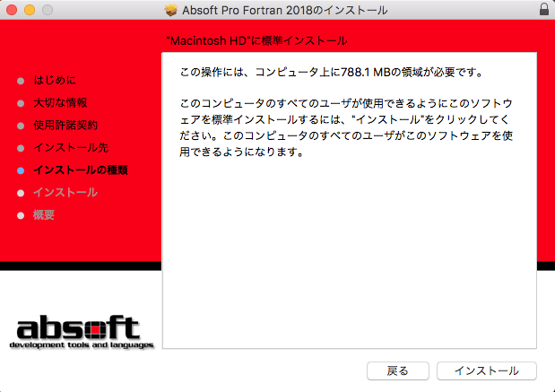This screenshot has height=392, width=555.
Task: Click the インストール button
Action: pyautogui.click(x=487, y=370)
